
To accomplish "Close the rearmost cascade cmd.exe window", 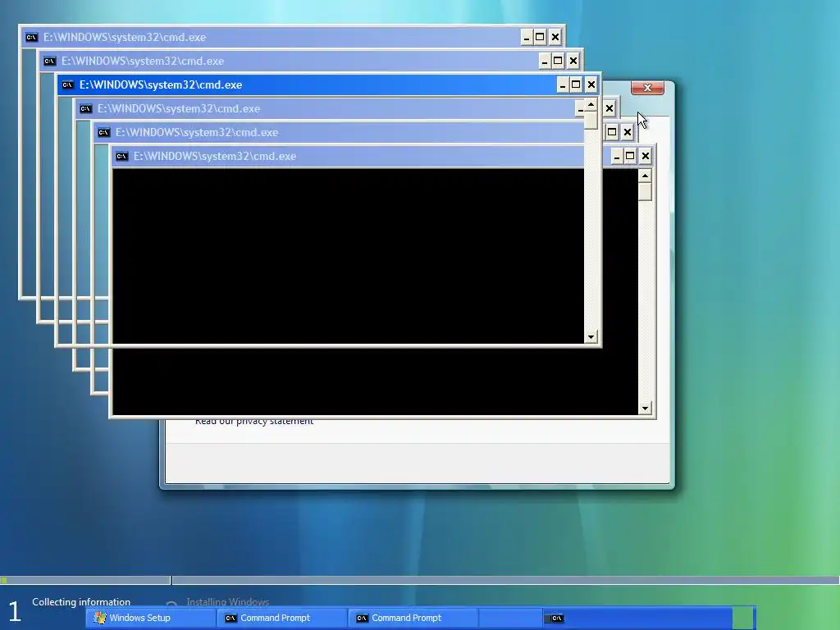I will pos(555,37).
